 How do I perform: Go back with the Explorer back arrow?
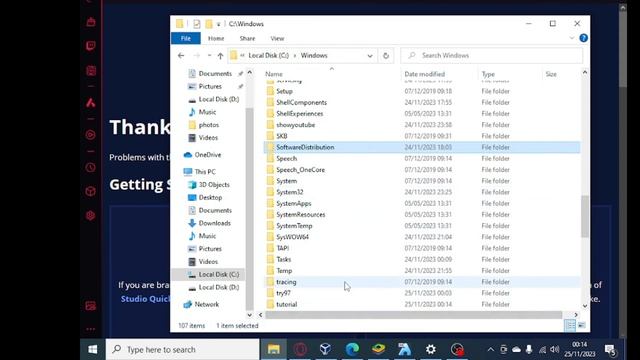181,56
